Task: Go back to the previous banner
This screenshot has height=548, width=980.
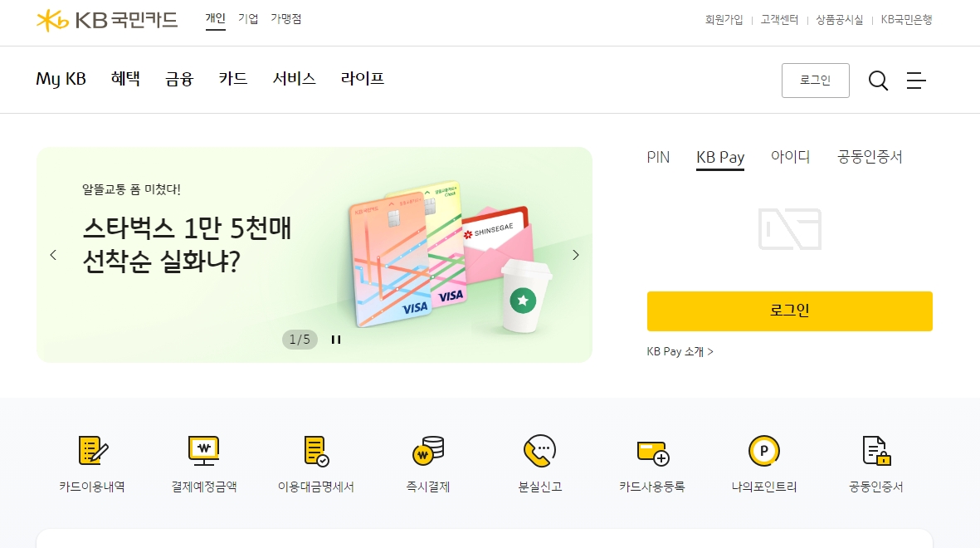Action: click(x=53, y=255)
